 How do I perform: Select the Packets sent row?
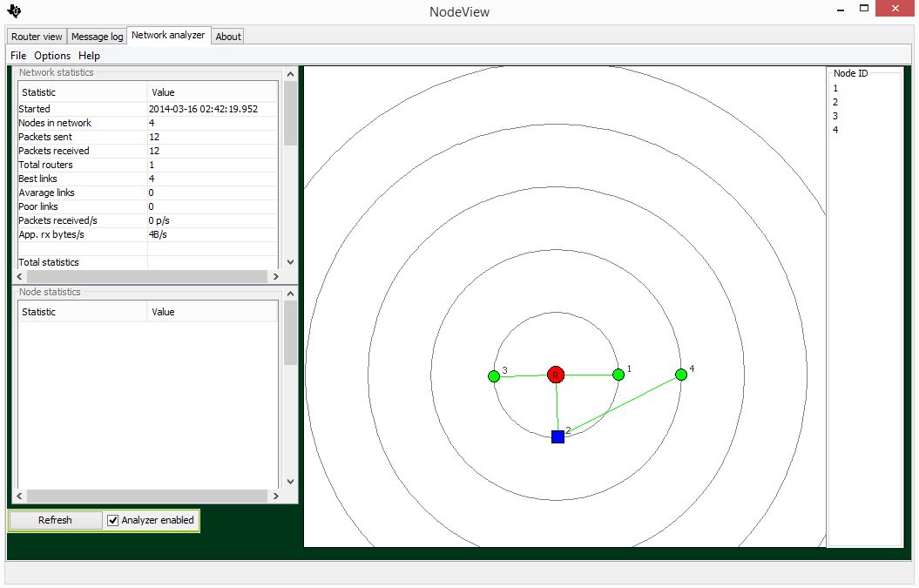[x=148, y=137]
